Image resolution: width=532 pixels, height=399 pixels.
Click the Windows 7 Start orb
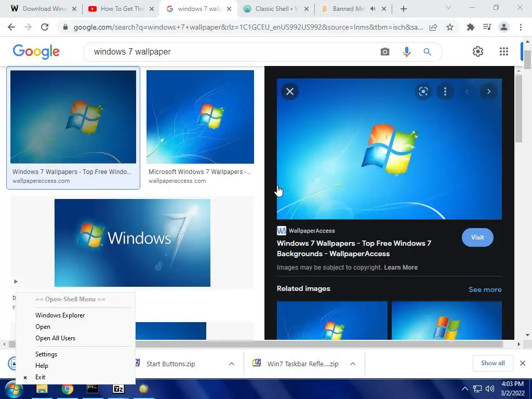point(14,389)
